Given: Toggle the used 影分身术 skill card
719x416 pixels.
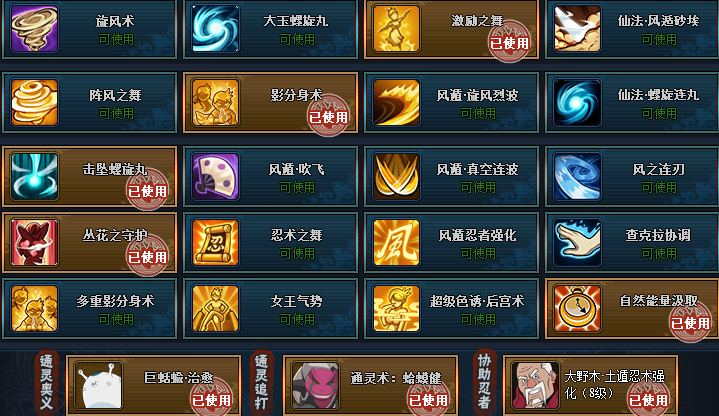Looking at the screenshot, I should [271, 102].
